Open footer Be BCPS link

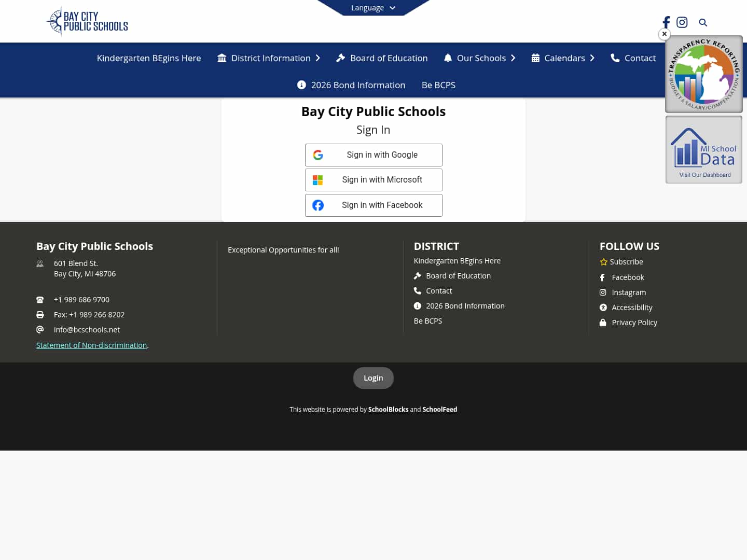(428, 321)
